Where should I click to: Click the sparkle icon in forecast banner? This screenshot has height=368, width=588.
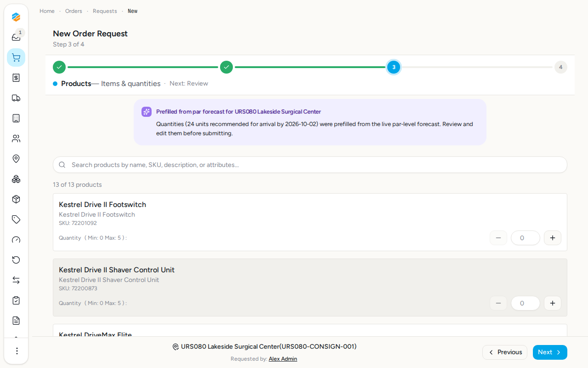147,112
